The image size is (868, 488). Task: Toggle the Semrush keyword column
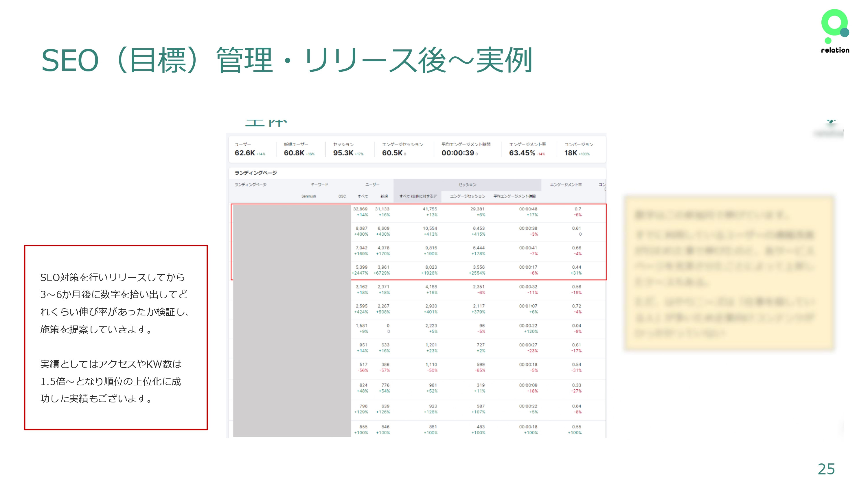(x=309, y=196)
